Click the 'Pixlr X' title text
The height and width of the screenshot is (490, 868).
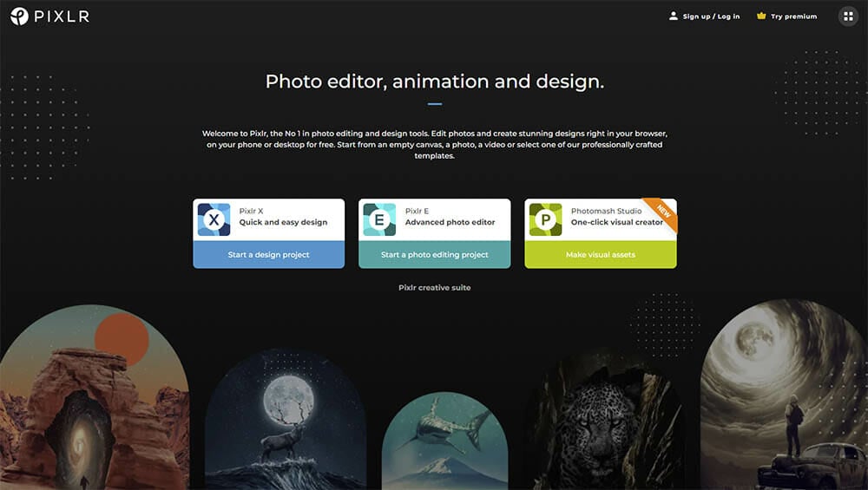(x=251, y=211)
